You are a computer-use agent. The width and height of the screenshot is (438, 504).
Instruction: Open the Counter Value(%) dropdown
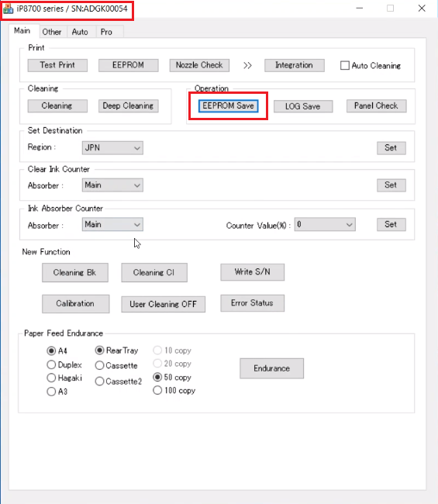click(x=325, y=224)
